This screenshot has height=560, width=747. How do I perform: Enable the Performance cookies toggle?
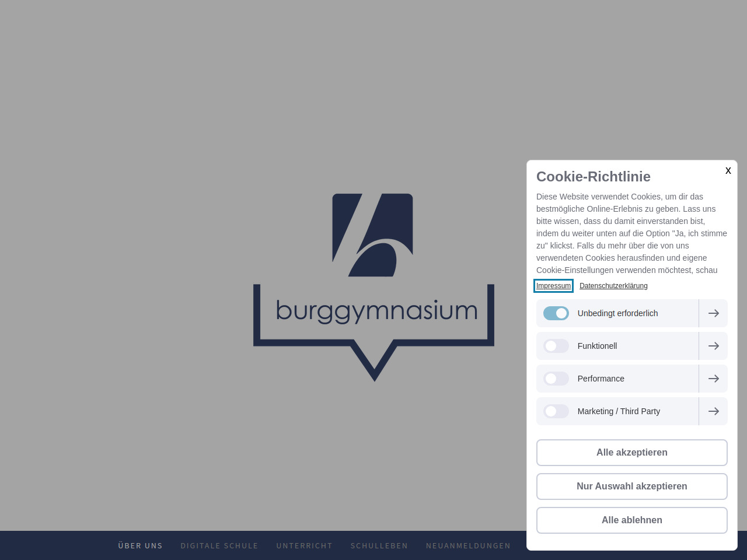[556, 379]
